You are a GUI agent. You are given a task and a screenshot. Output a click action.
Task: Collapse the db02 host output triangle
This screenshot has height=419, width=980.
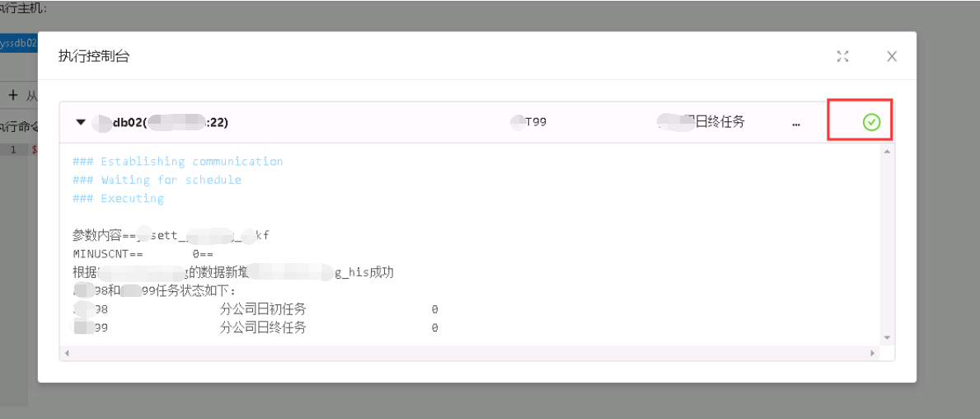pyautogui.click(x=80, y=123)
